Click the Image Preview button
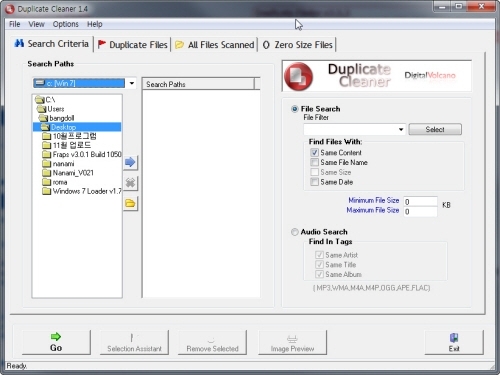The height and width of the screenshot is (375, 500). click(292, 342)
